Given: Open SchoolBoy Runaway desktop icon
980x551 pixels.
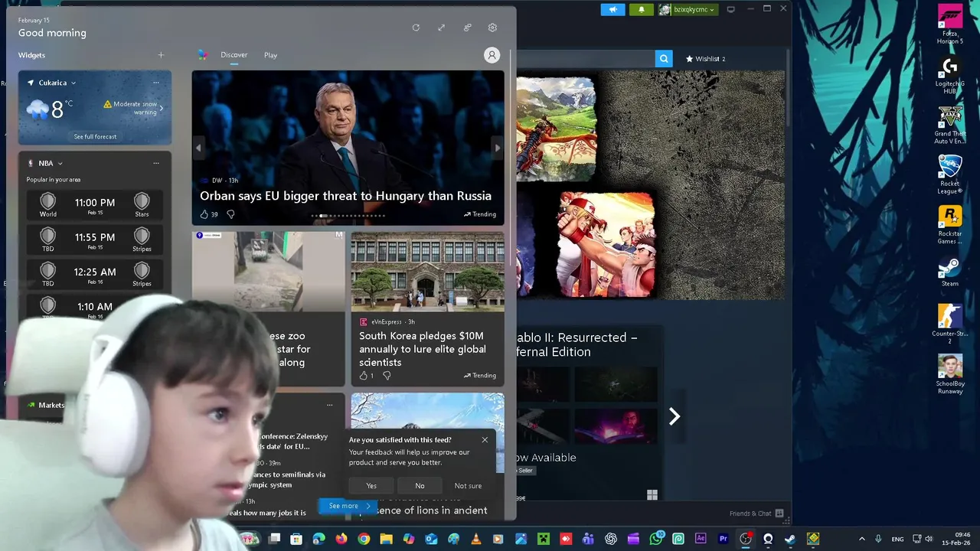Looking at the screenshot, I should click(950, 374).
